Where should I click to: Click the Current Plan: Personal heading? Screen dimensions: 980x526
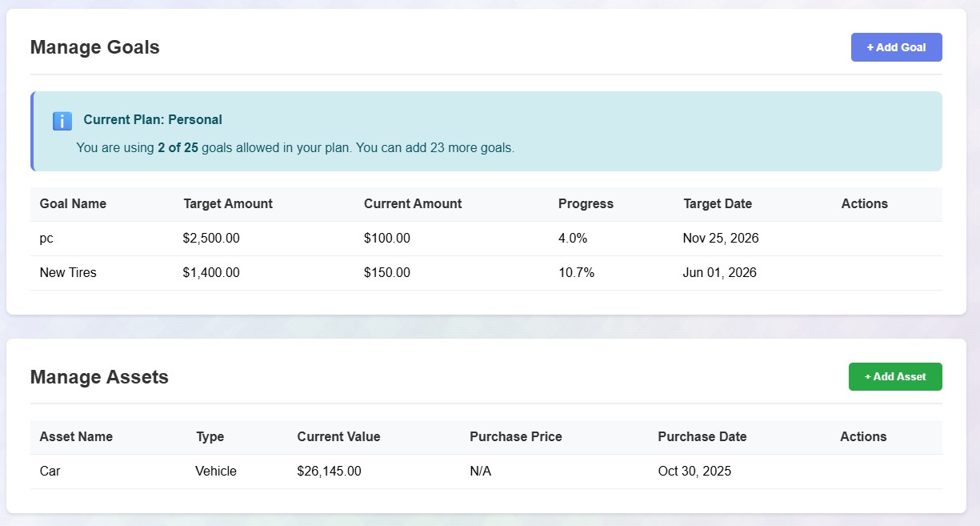(153, 119)
